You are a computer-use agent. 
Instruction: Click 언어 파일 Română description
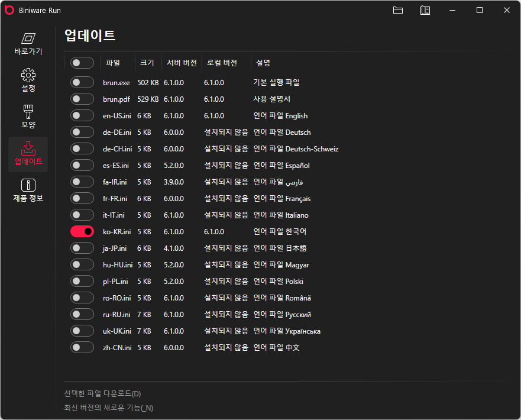click(x=282, y=298)
